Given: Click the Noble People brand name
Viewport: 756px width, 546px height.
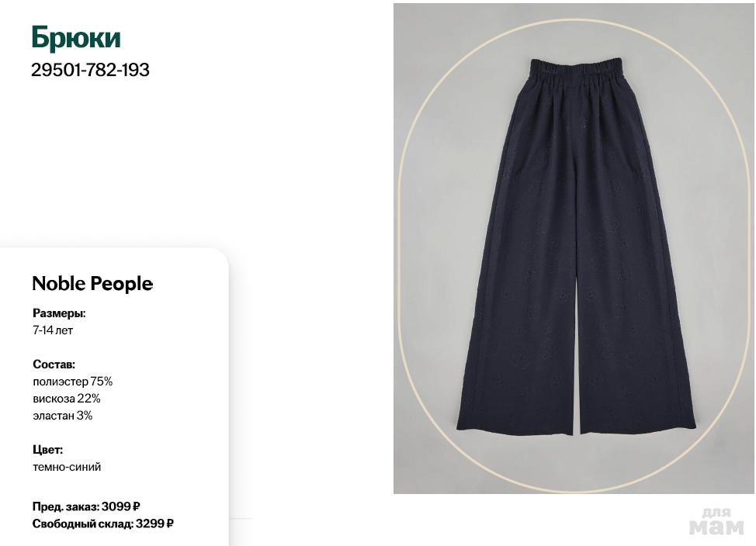Looking at the screenshot, I should pyautogui.click(x=92, y=283).
